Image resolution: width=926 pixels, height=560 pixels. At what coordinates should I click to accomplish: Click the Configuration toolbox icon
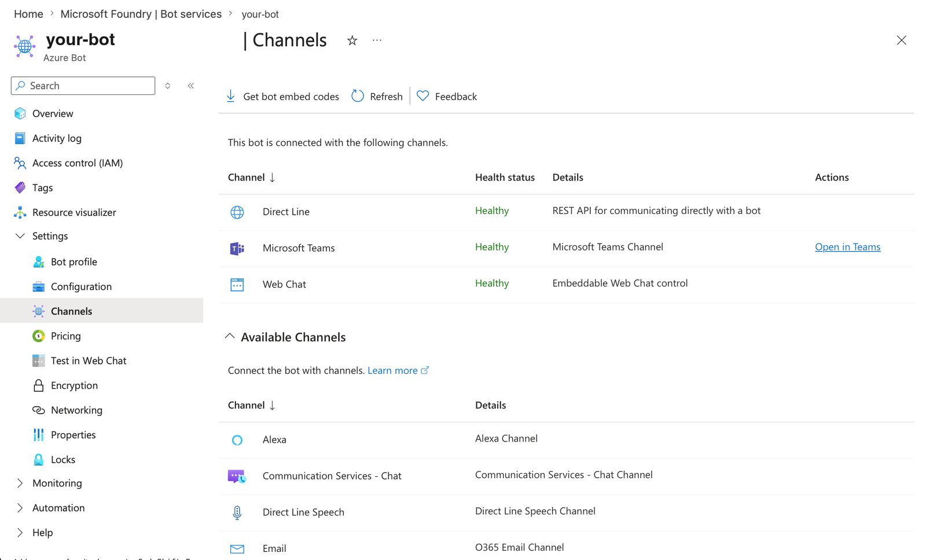pyautogui.click(x=39, y=286)
